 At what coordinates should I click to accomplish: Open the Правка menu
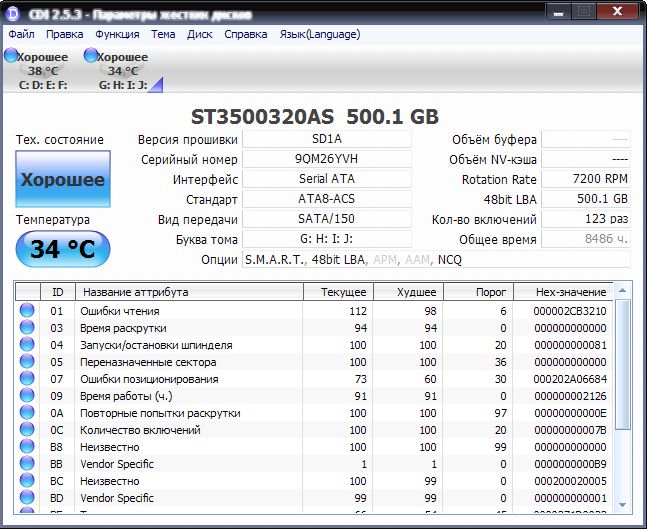[64, 34]
